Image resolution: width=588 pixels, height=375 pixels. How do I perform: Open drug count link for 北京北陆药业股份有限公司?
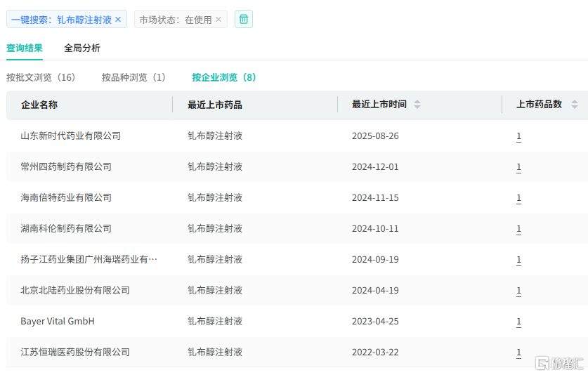point(518,291)
